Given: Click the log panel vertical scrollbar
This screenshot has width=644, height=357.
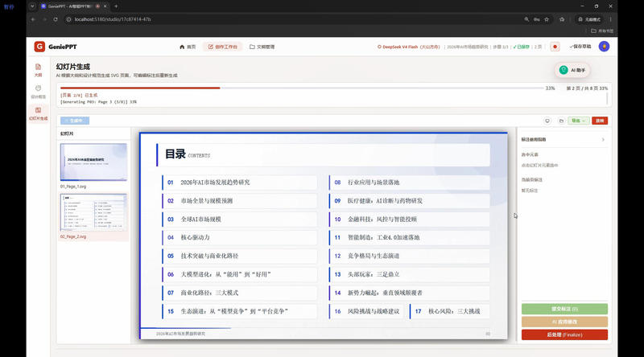Looking at the screenshot, I should coord(607,97).
